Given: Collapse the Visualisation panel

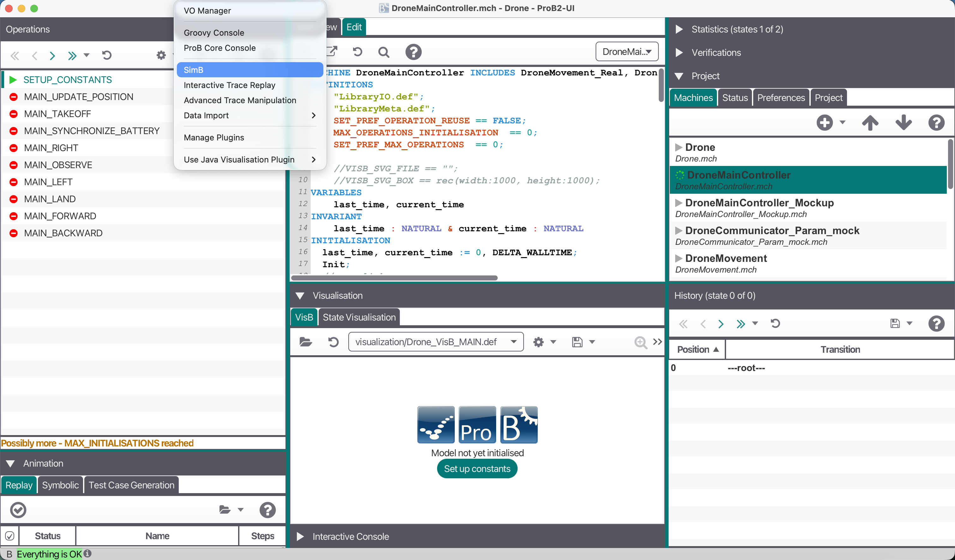Looking at the screenshot, I should click(300, 296).
